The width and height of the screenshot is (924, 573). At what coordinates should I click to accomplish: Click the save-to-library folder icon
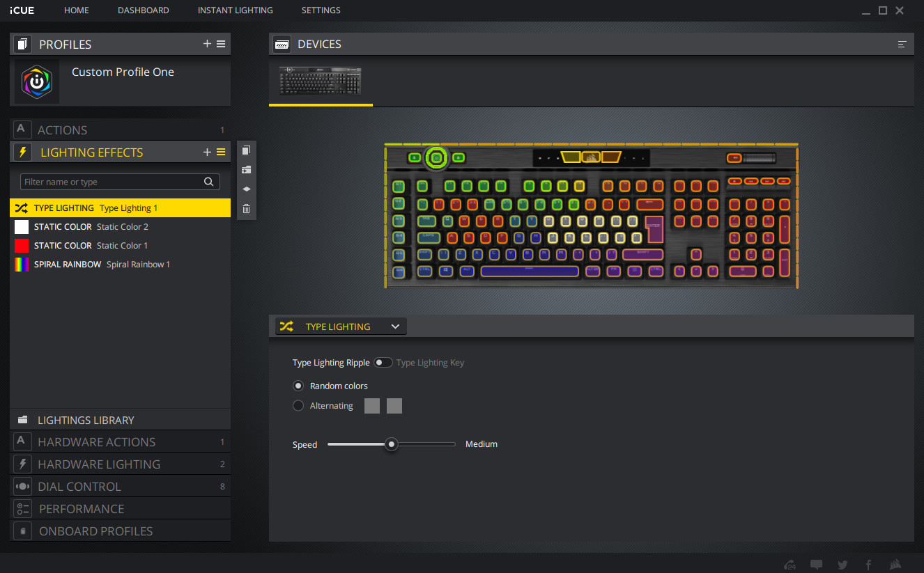tap(246, 169)
